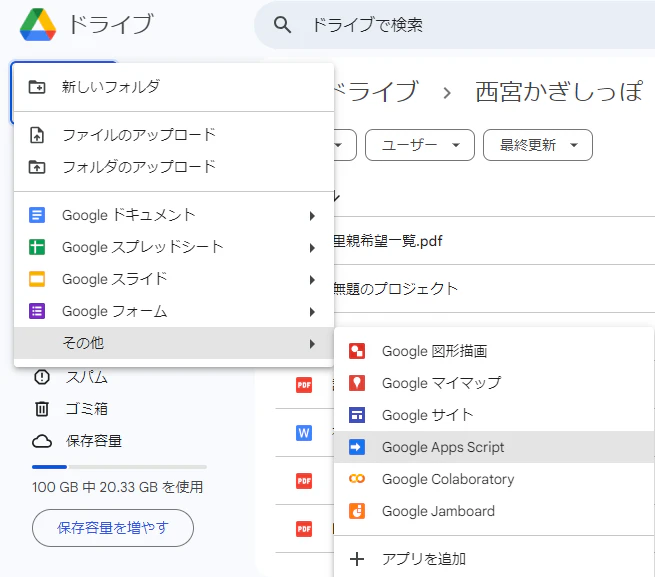Image resolution: width=655 pixels, height=577 pixels.
Task: Select 新しいフォルダ menu item
Action: (174, 87)
